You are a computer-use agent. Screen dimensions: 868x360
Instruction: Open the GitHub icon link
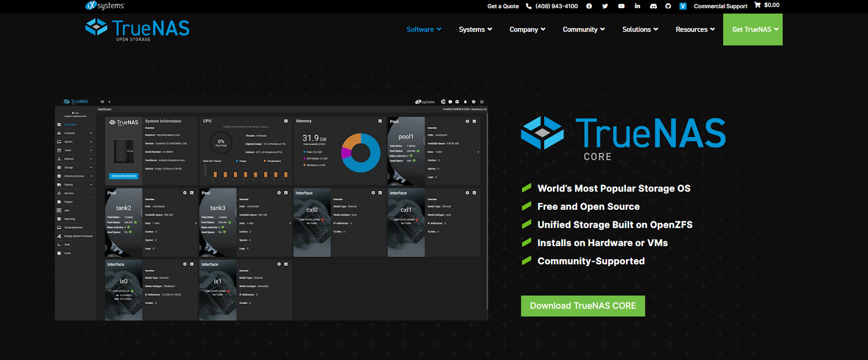668,6
